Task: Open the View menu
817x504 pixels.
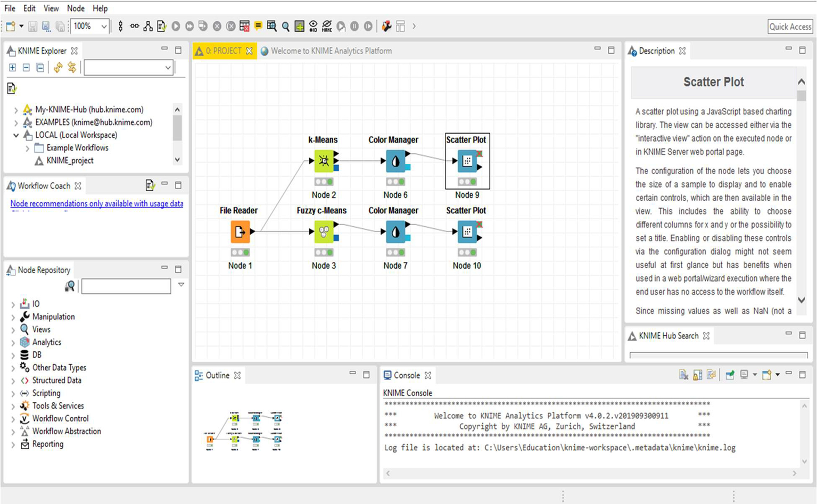Action: tap(51, 9)
